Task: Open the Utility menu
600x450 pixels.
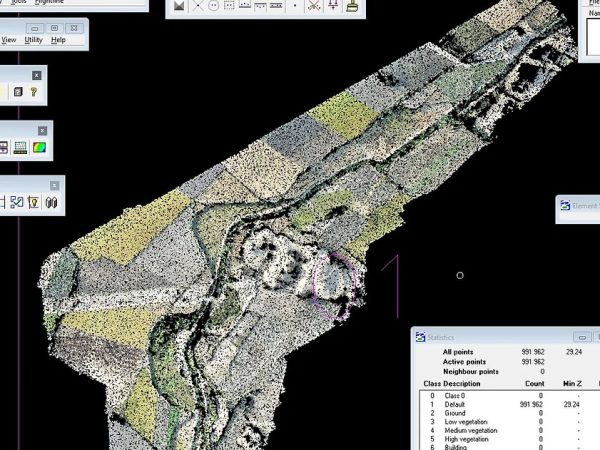Action: [34, 40]
